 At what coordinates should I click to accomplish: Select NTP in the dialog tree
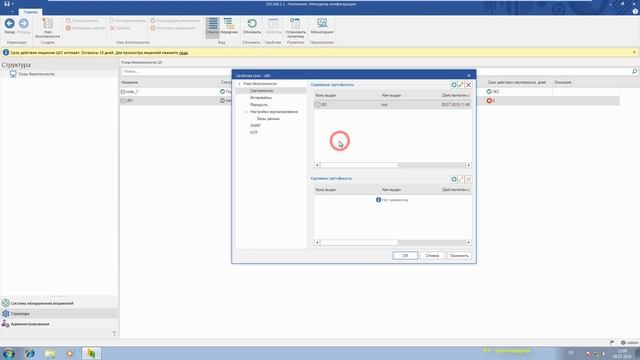click(254, 133)
